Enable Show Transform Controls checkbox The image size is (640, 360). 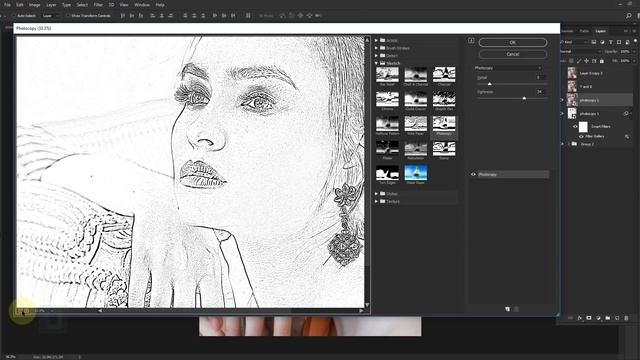[68, 16]
